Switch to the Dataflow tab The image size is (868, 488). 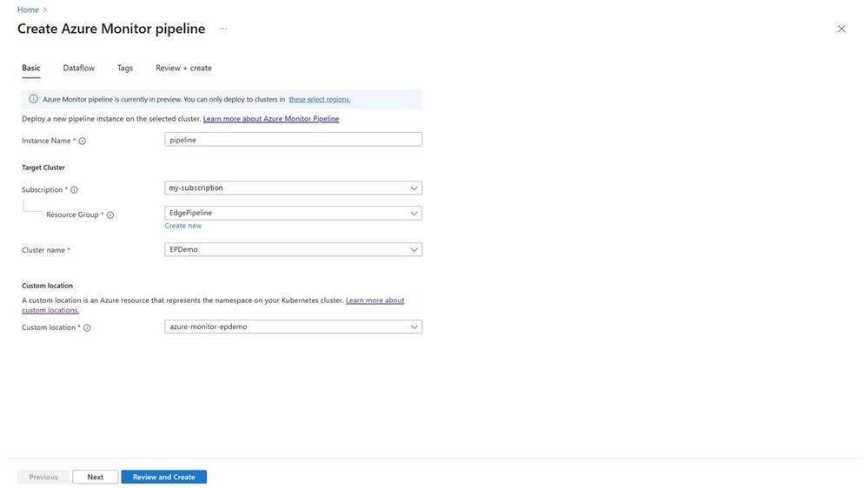78,68
